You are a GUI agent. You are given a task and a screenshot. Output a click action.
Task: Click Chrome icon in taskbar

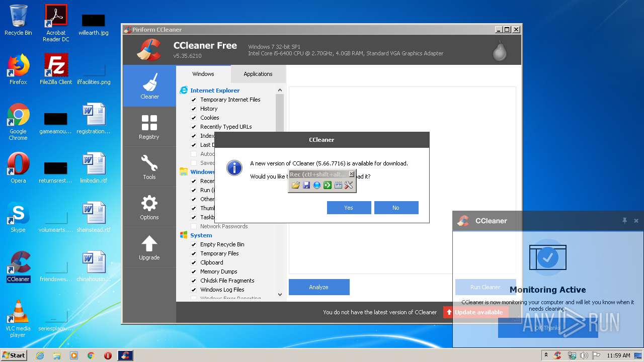[x=91, y=355]
